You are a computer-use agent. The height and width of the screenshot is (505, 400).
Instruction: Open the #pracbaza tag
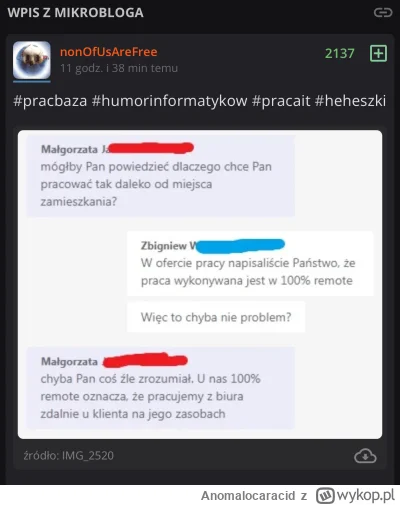coord(50,101)
